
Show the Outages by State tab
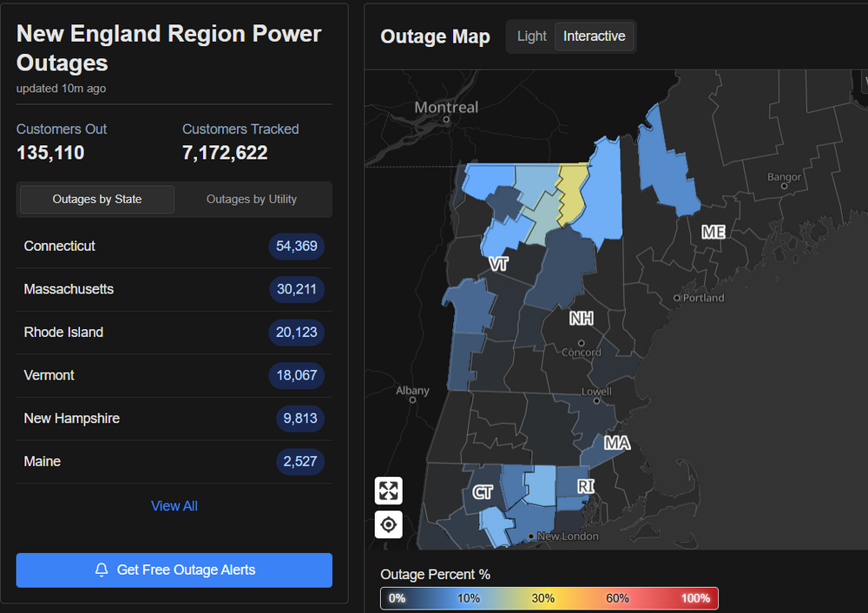pyautogui.click(x=97, y=200)
